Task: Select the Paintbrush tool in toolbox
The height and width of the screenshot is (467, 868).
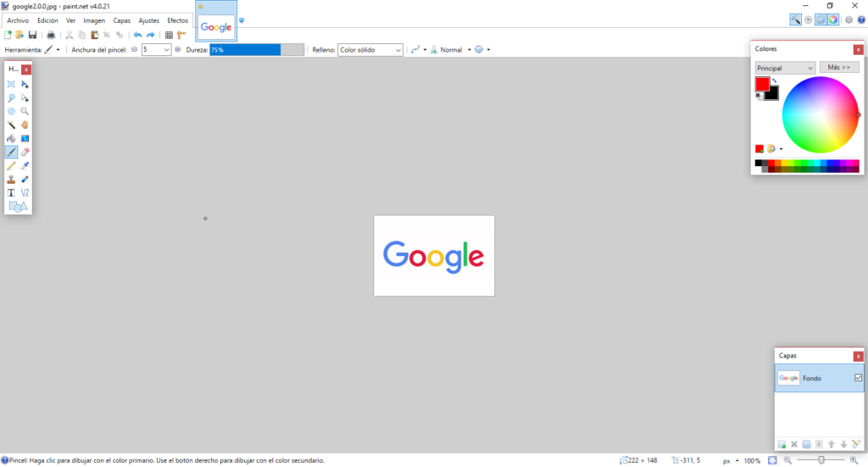Action: click(11, 153)
